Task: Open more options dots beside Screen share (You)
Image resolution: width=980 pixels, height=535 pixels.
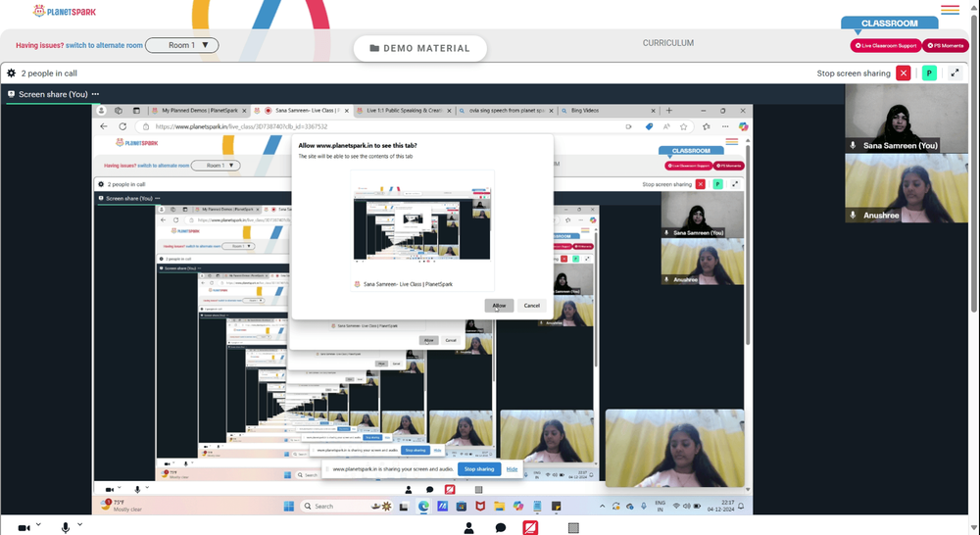Action: (95, 94)
